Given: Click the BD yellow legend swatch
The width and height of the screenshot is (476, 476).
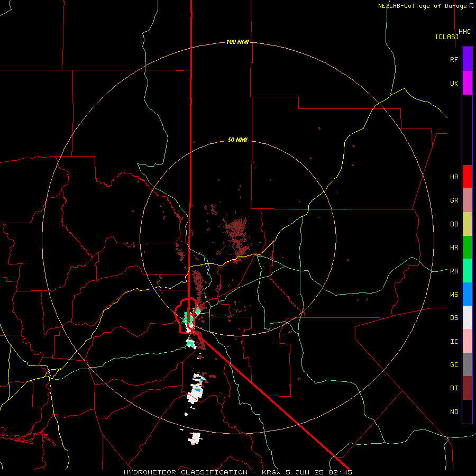Looking at the screenshot, I should click(x=467, y=224).
